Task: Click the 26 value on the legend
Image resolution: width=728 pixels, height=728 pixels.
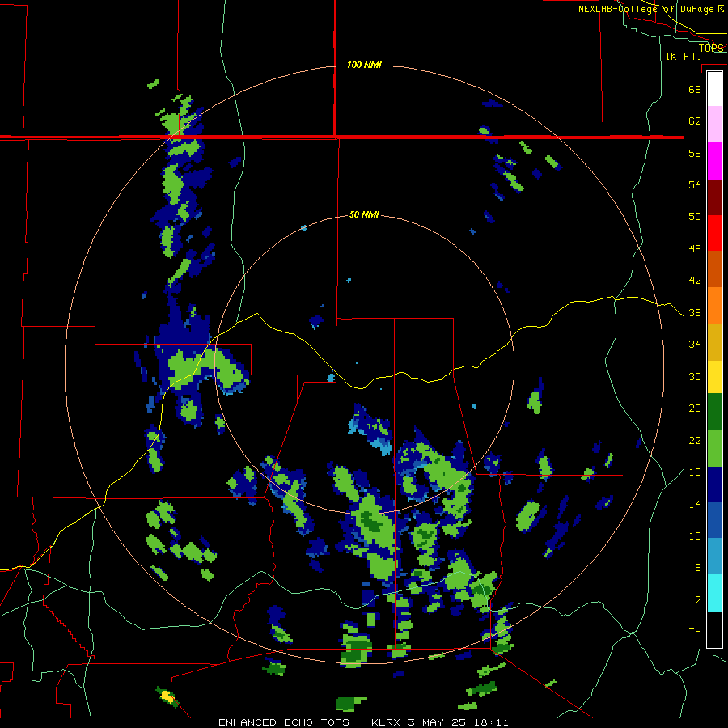Action: pyautogui.click(x=695, y=408)
